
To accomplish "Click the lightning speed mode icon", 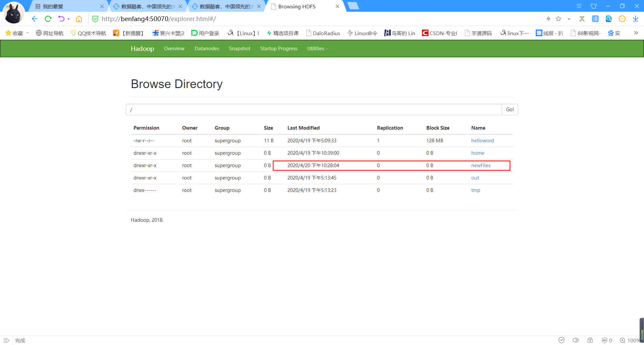I will (x=548, y=19).
